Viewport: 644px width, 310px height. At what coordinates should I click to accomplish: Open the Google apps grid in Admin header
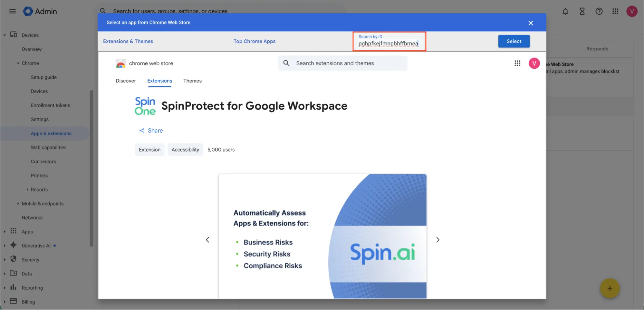coord(615,11)
